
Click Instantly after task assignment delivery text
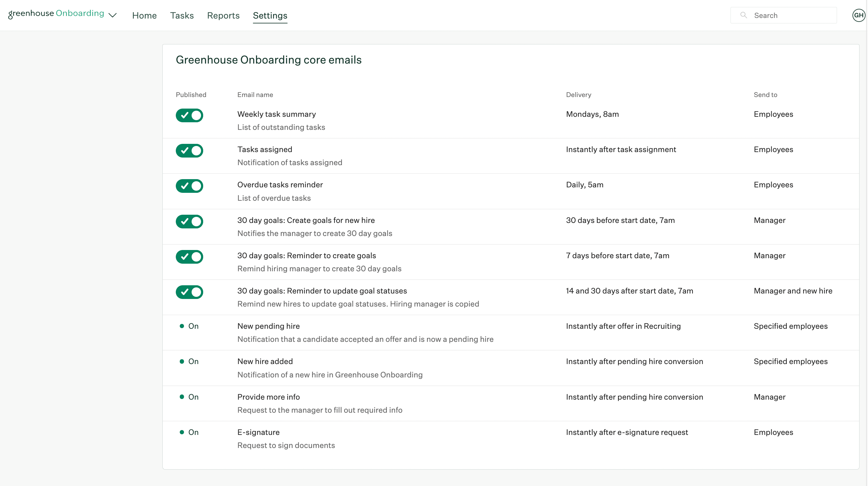coord(621,150)
